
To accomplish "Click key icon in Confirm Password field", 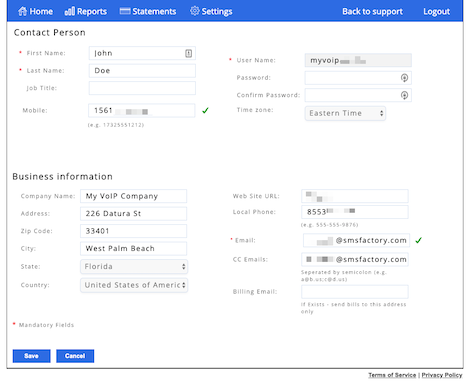I will tap(404, 95).
